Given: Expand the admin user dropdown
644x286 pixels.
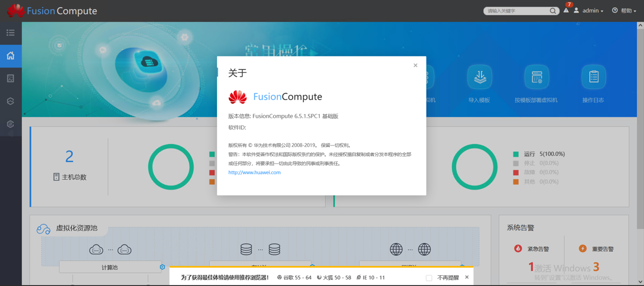Looking at the screenshot, I should tap(593, 11).
